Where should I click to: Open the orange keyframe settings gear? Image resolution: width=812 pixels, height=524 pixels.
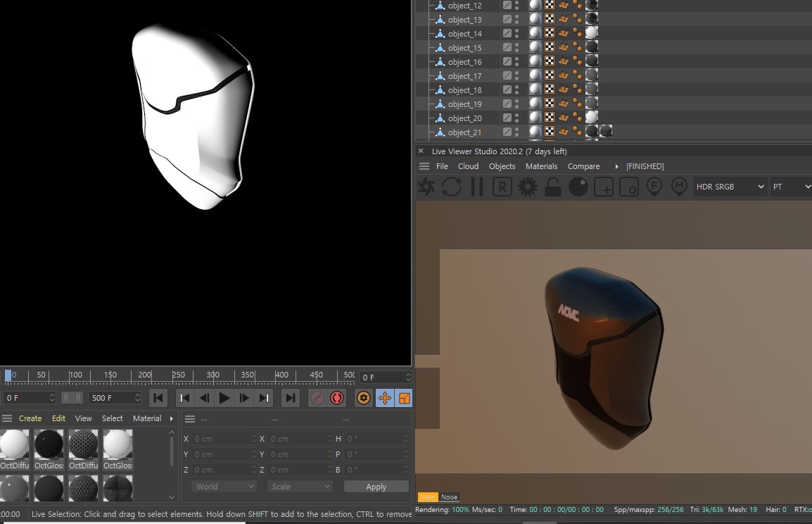click(364, 398)
